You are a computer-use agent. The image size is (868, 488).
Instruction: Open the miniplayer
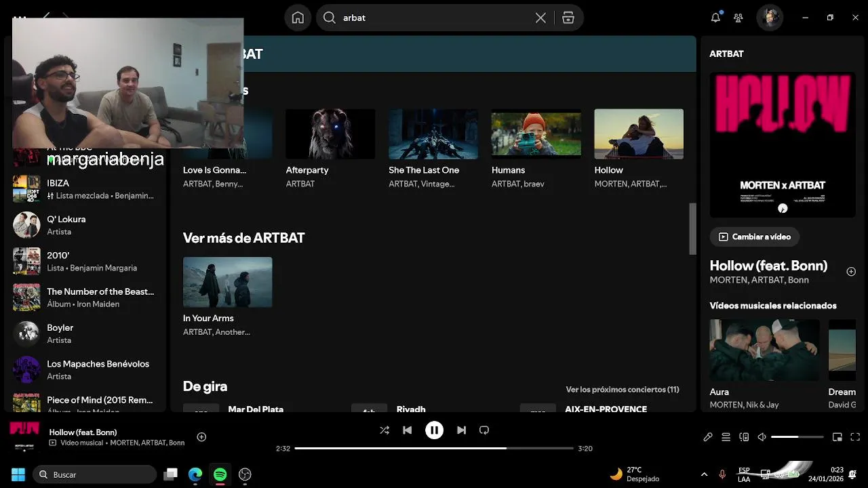[837, 437]
